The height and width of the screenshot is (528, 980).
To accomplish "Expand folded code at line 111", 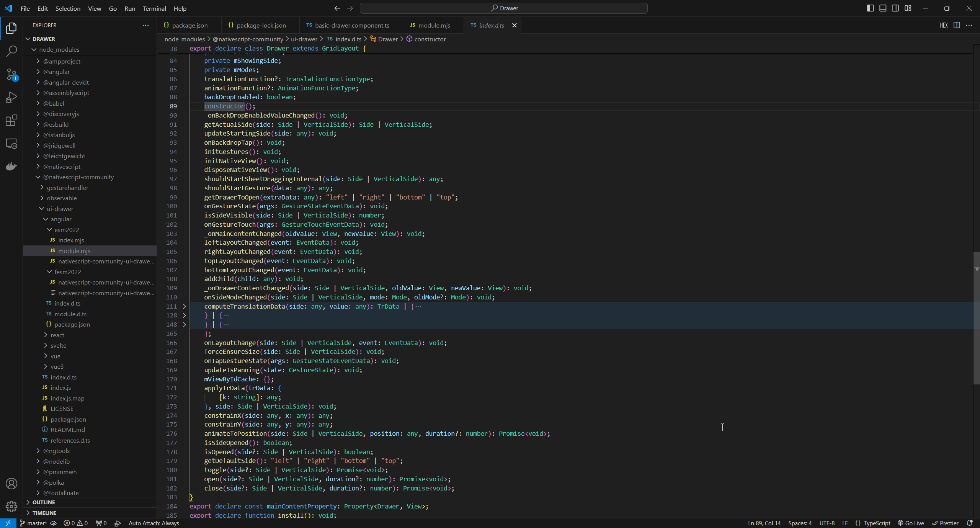I will (x=184, y=306).
